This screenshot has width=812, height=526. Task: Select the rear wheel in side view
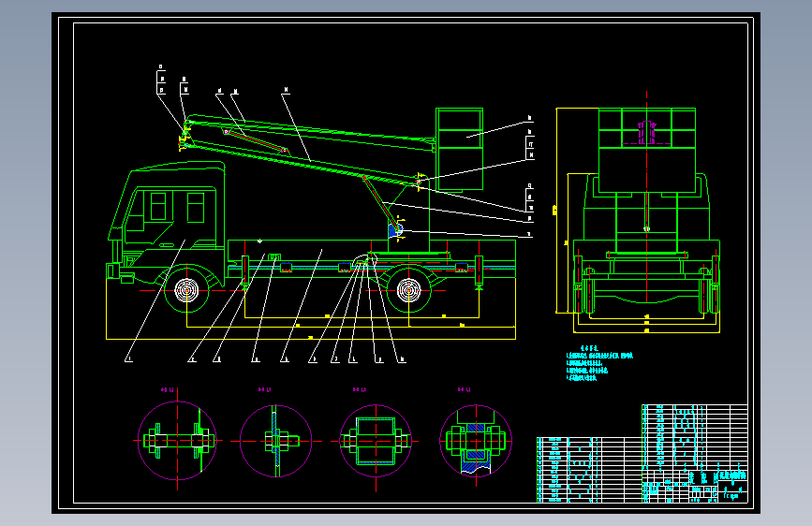[408, 290]
